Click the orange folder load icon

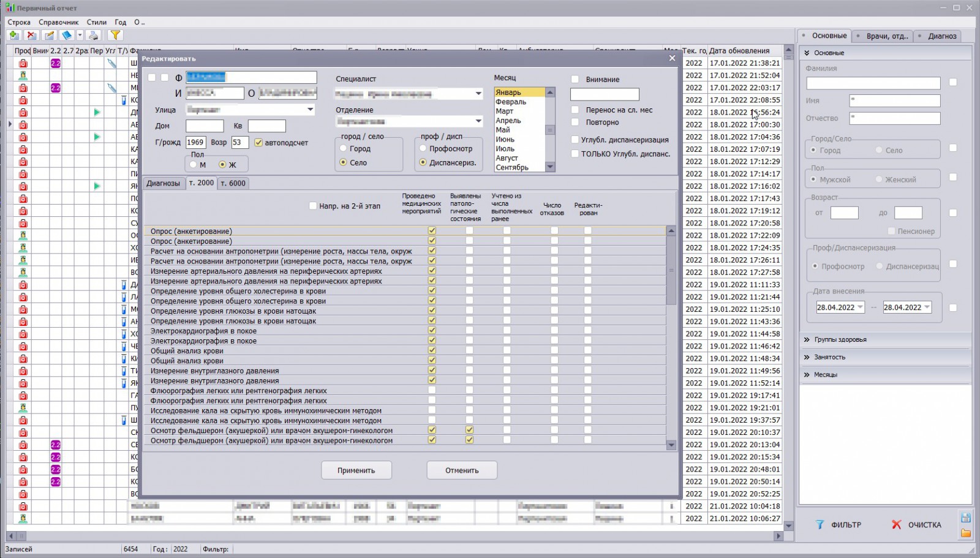point(966,533)
